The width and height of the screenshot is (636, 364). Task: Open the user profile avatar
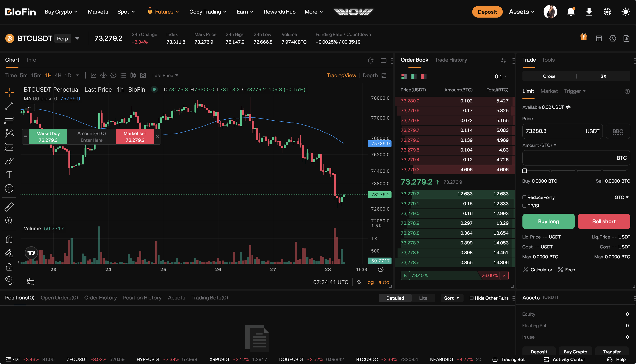point(550,12)
